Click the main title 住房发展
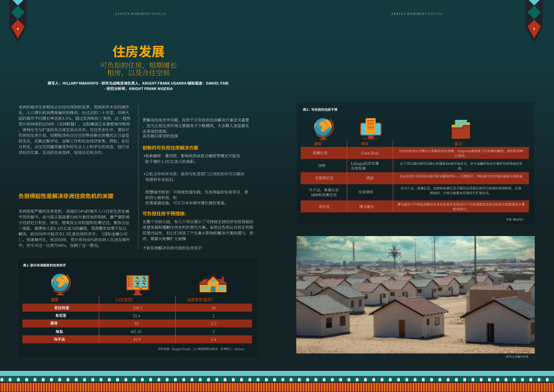This screenshot has width=554, height=392. coord(138,52)
